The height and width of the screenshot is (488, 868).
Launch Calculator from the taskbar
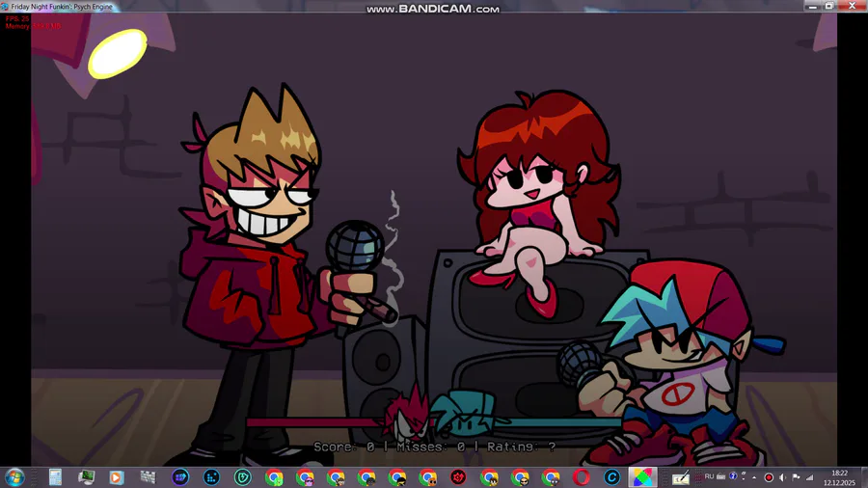pyautogui.click(x=55, y=477)
